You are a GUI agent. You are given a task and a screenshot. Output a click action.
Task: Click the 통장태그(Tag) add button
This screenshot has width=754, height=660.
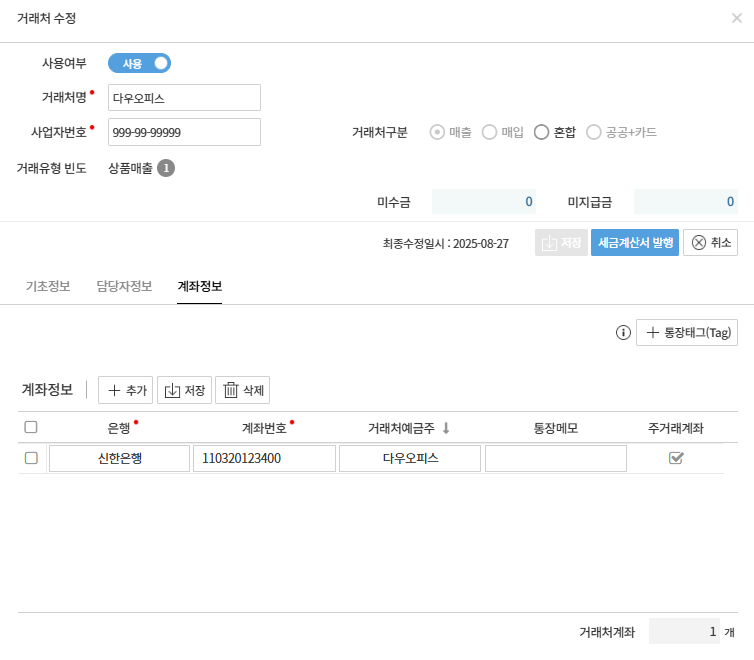pos(687,333)
